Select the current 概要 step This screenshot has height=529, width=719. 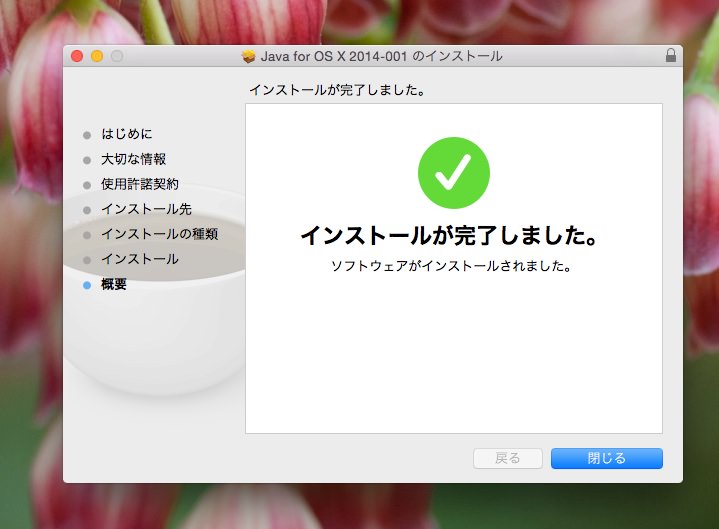click(x=114, y=284)
